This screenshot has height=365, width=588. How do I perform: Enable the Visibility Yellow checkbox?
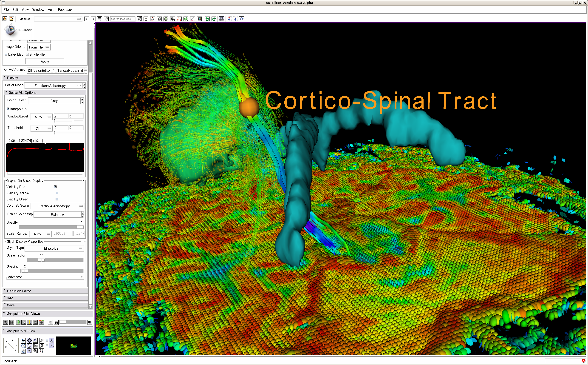57,193
